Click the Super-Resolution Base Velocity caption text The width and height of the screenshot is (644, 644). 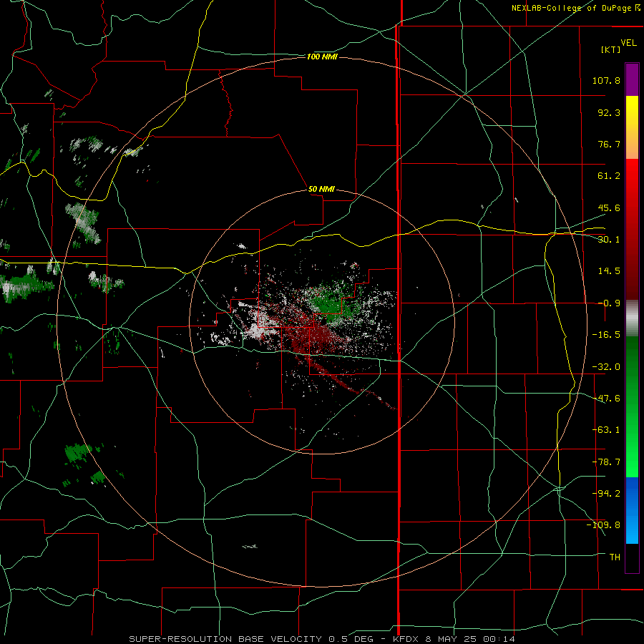point(322,639)
